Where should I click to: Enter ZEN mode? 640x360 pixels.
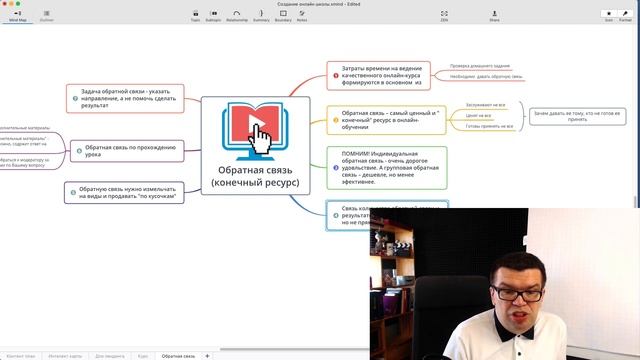[x=444, y=16]
